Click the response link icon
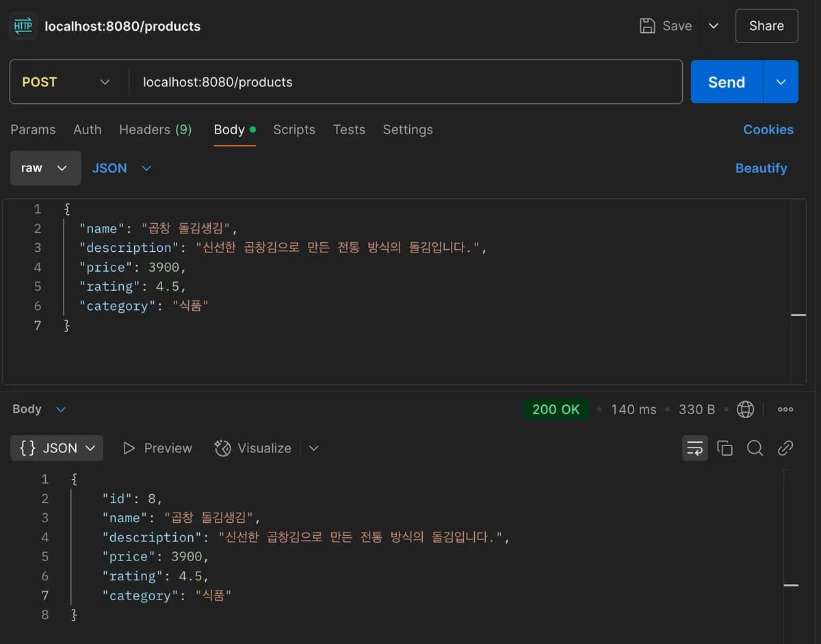The image size is (821, 644). tap(785, 448)
